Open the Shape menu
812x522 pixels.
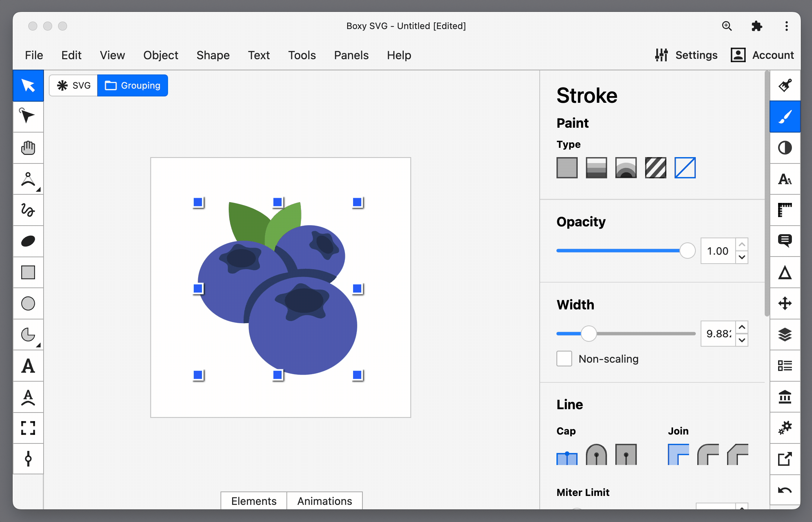[x=213, y=55]
